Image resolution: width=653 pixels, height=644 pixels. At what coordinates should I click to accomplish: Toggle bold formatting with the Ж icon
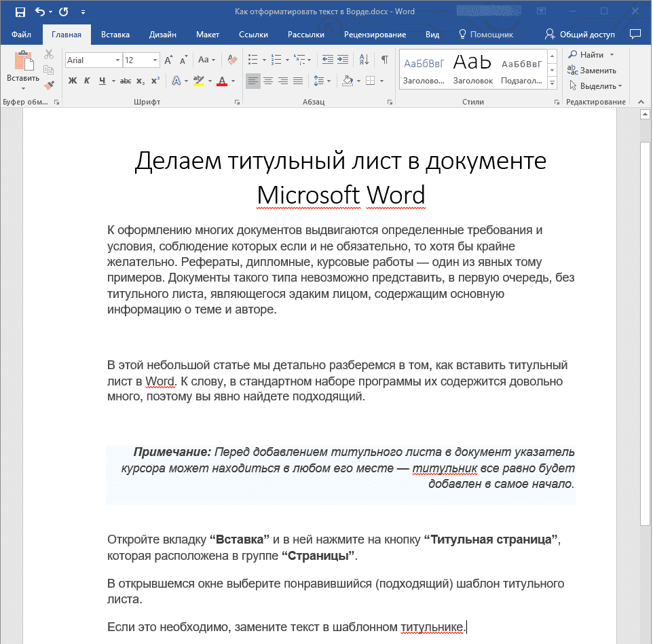pos(72,80)
